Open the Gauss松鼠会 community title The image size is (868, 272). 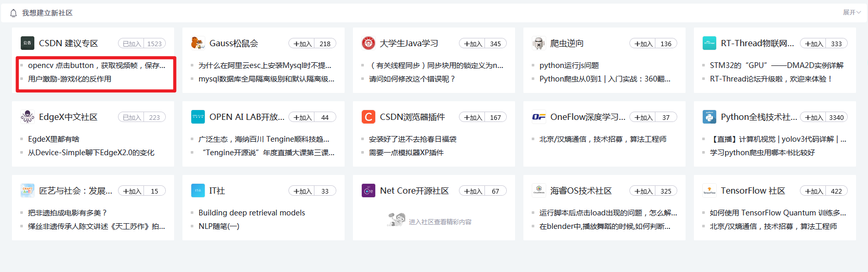click(234, 43)
